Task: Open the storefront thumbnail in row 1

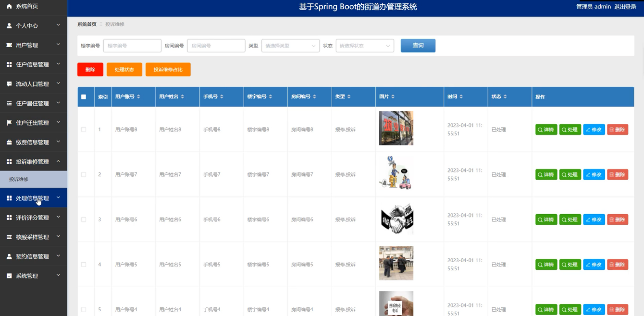Action: pyautogui.click(x=396, y=128)
